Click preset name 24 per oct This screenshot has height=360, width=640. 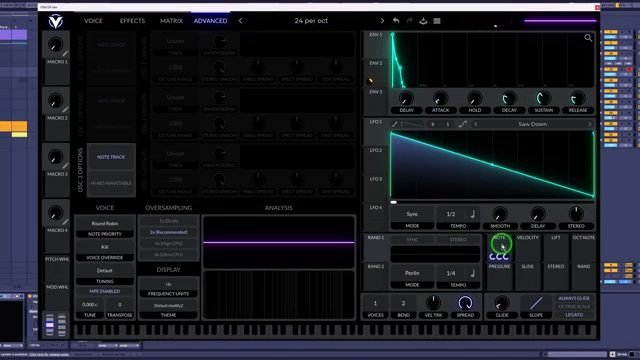click(311, 21)
